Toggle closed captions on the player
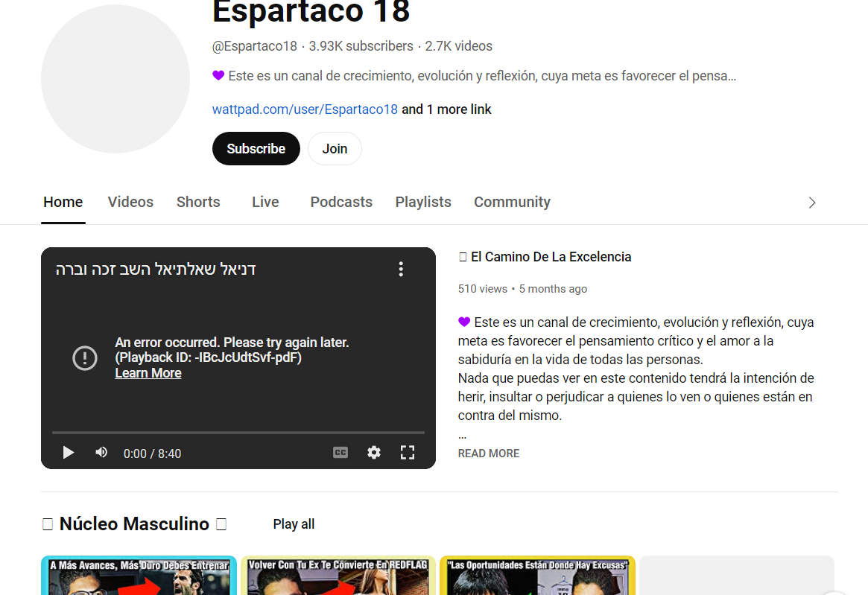Viewport: 868px width, 595px height. pos(340,453)
